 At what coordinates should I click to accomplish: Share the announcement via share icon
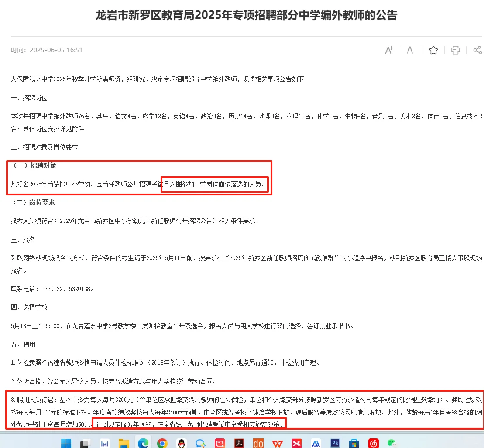[x=477, y=50]
